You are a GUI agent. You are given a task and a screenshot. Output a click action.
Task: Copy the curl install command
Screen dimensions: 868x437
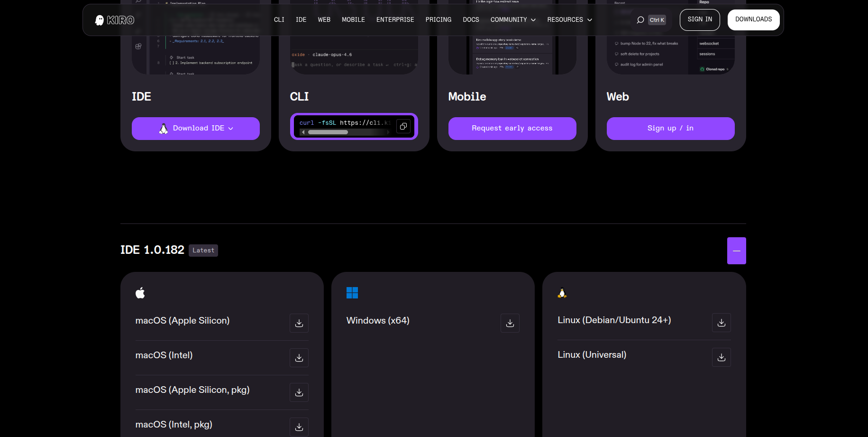(403, 126)
